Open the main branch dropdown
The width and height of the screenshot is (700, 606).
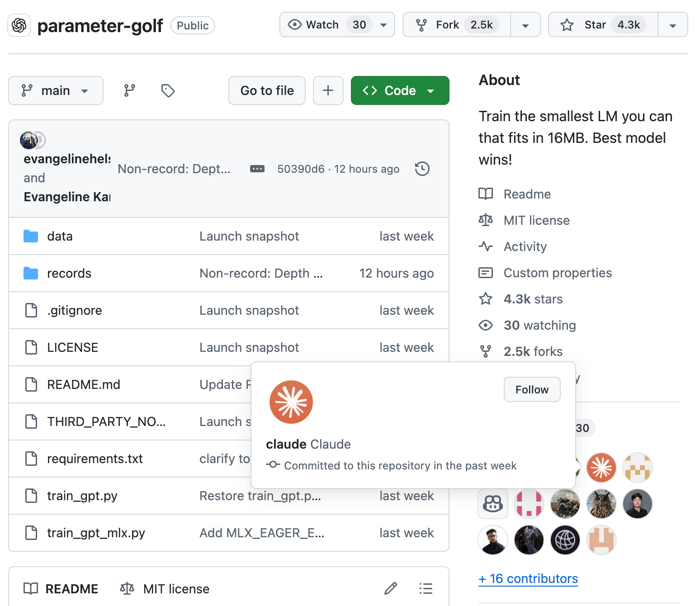56,90
